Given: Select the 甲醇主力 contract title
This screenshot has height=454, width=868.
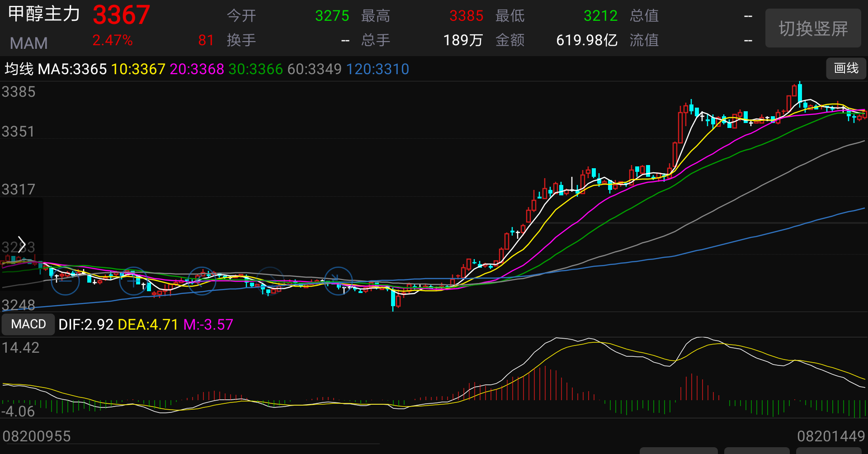Looking at the screenshot, I should pyautogui.click(x=44, y=14).
